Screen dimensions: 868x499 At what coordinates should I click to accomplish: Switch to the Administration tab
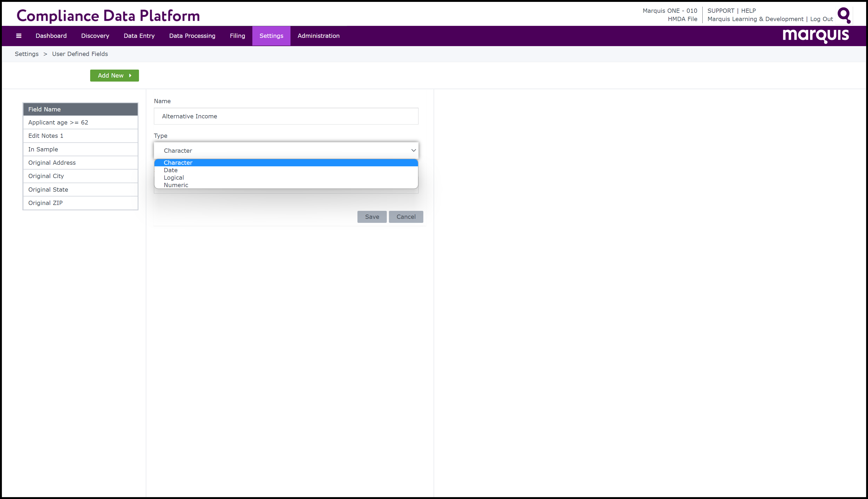click(318, 36)
